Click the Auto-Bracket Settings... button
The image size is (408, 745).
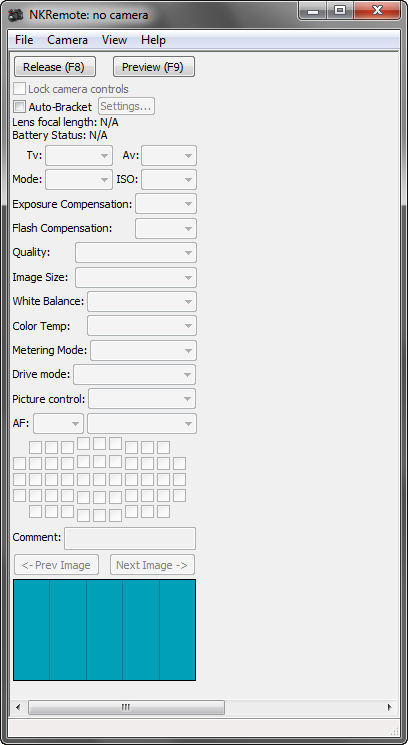(x=126, y=106)
